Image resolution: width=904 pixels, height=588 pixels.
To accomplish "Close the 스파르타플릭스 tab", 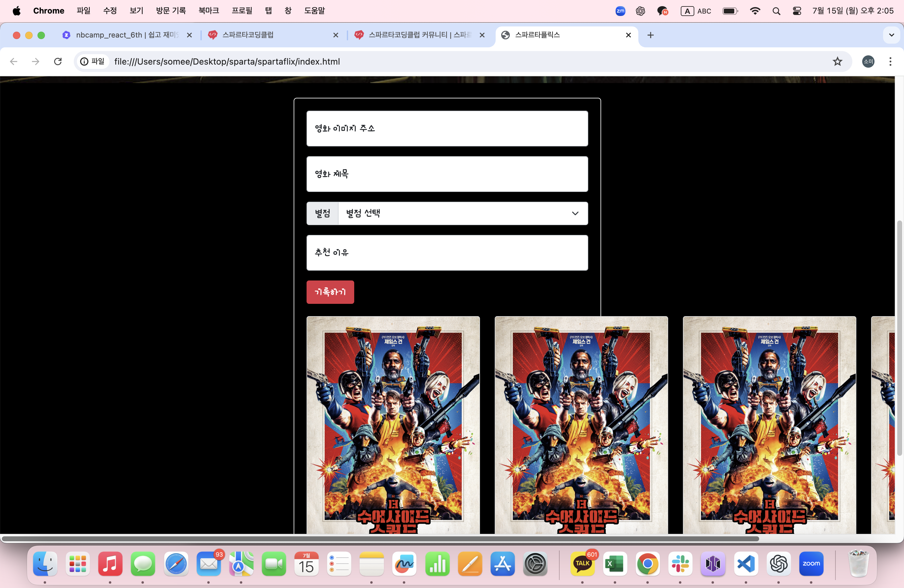I will coord(628,35).
